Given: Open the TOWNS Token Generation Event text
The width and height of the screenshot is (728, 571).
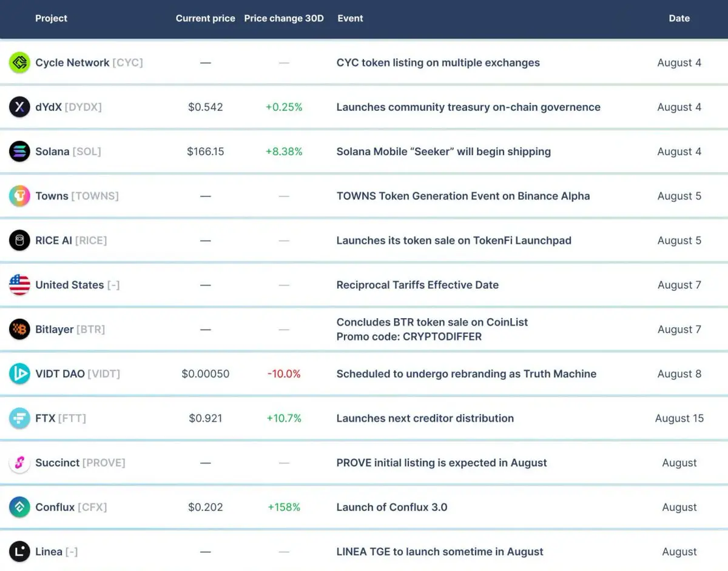Looking at the screenshot, I should (463, 196).
